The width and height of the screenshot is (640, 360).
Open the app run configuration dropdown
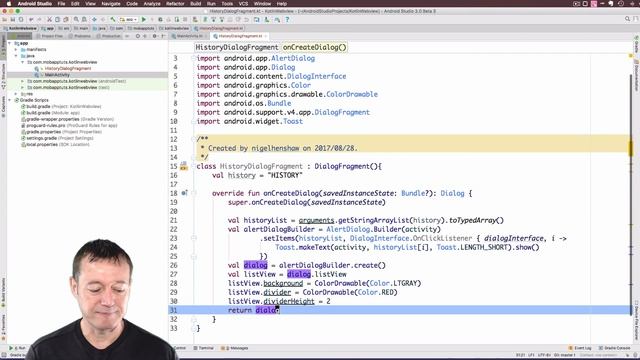coord(128,20)
